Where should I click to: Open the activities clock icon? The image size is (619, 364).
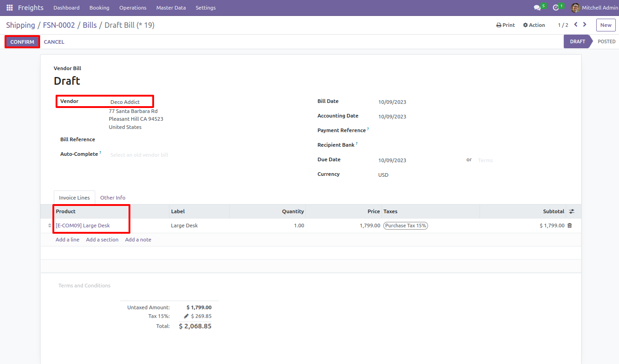click(556, 8)
